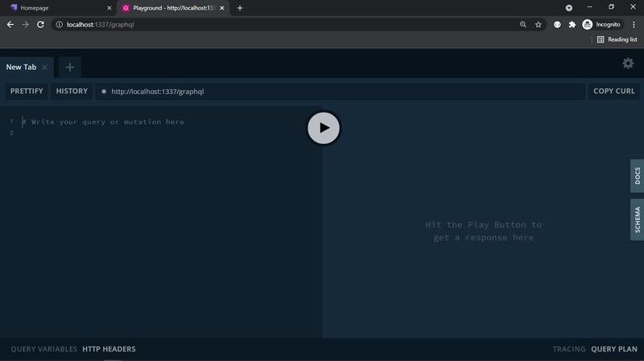The width and height of the screenshot is (644, 361).
Task: Open the tab search dropdown arrow
Action: click(569, 8)
